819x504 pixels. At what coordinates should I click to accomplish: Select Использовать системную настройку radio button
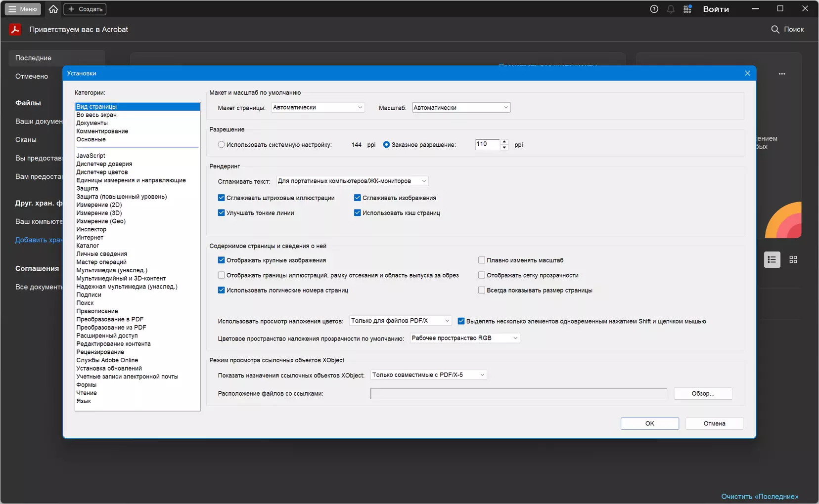tap(221, 145)
